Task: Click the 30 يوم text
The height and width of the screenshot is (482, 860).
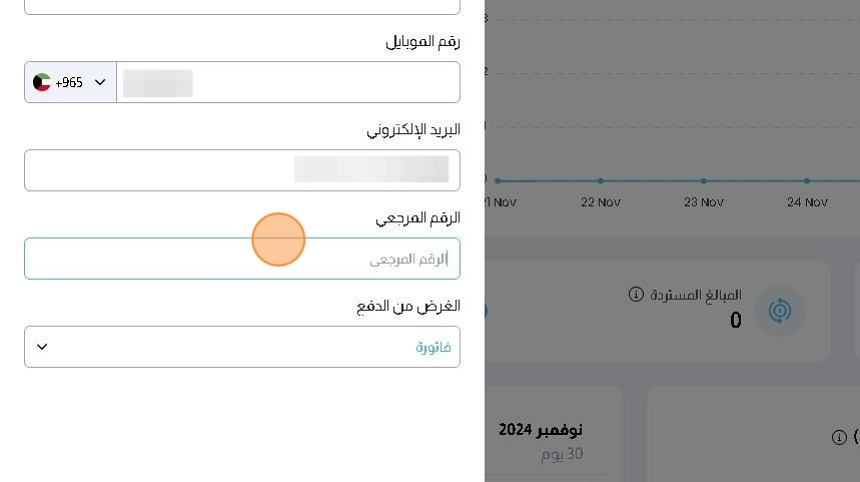Action: tap(561, 454)
